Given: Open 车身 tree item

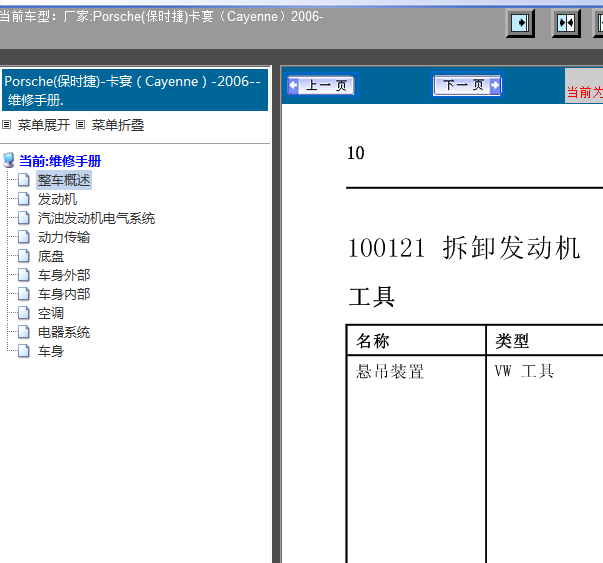Looking at the screenshot, I should click(x=51, y=351).
